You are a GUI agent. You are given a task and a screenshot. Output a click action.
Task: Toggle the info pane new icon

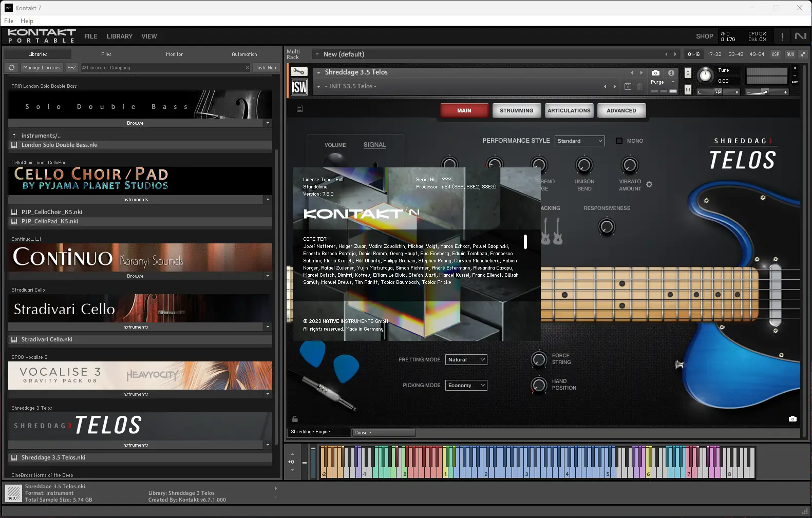(13, 493)
